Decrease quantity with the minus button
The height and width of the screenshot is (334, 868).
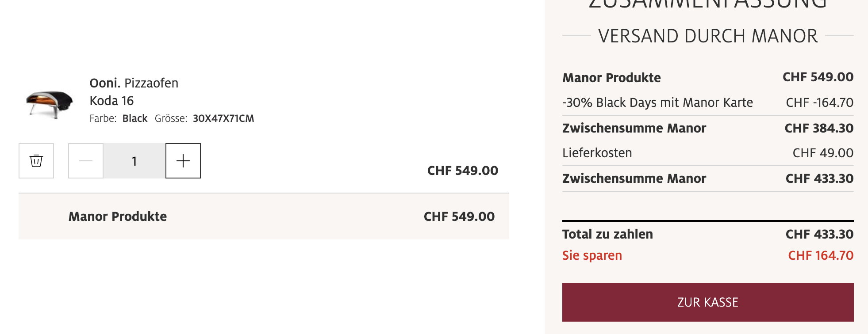click(x=86, y=161)
